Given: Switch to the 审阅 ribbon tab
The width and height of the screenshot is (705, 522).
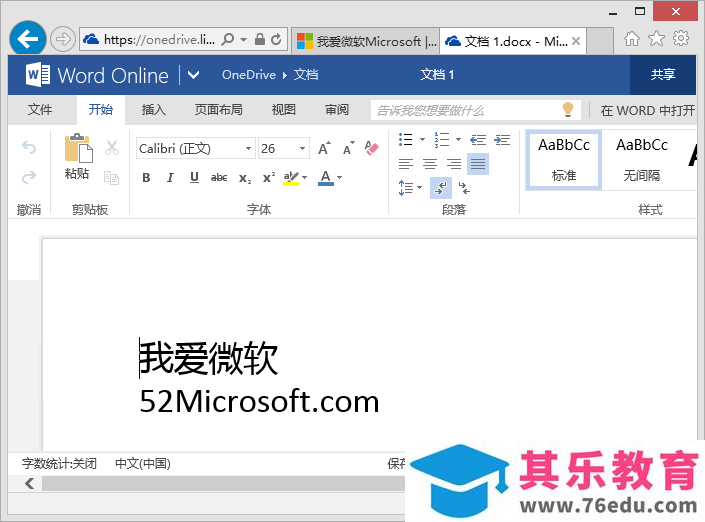Looking at the screenshot, I should [x=337, y=110].
